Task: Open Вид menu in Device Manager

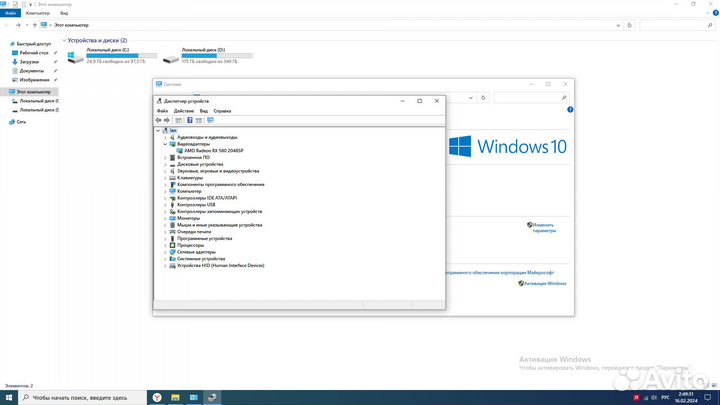Action: click(x=203, y=111)
